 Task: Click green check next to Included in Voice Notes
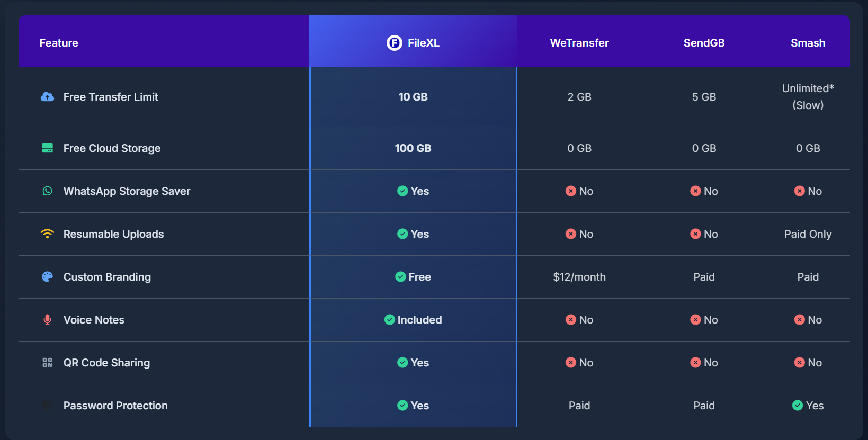coord(390,320)
